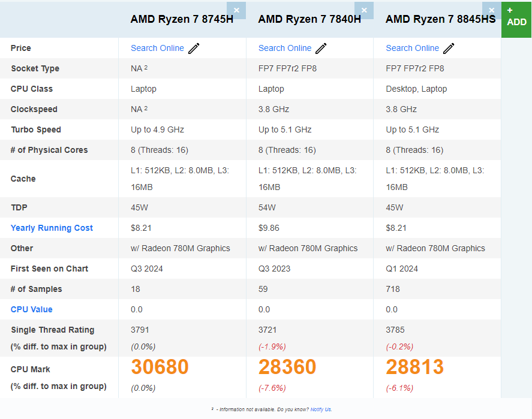This screenshot has width=532, height=419.
Task: Open the Yearly Running Cost link
Action: point(52,228)
